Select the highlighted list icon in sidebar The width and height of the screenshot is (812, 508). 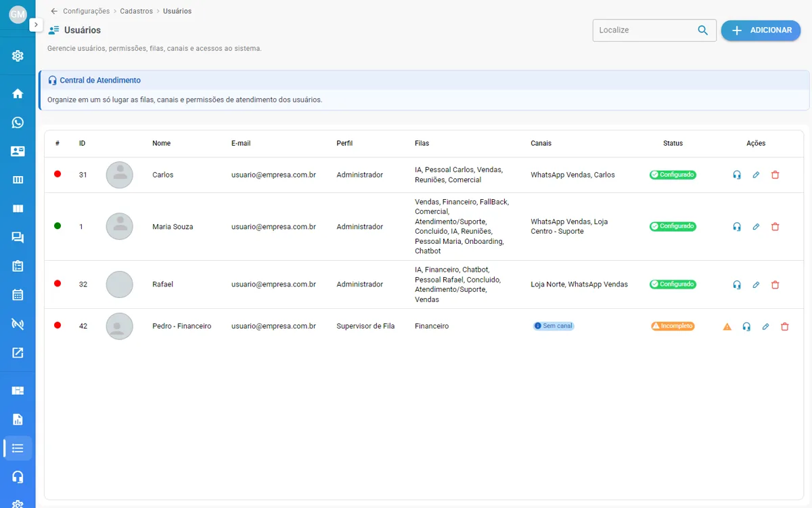coord(18,448)
